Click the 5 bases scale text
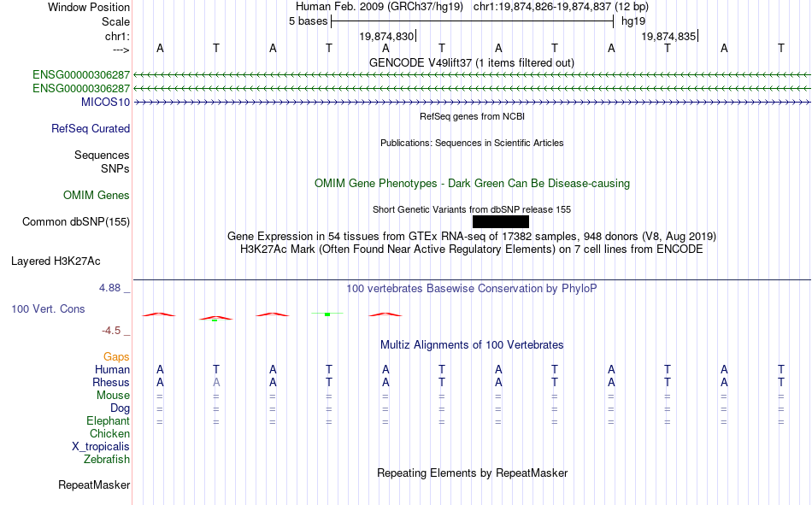 308,21
